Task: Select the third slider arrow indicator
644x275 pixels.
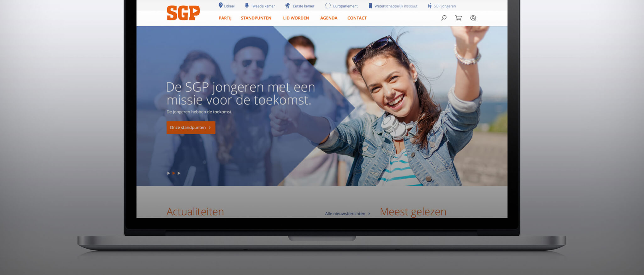Action: (179, 173)
